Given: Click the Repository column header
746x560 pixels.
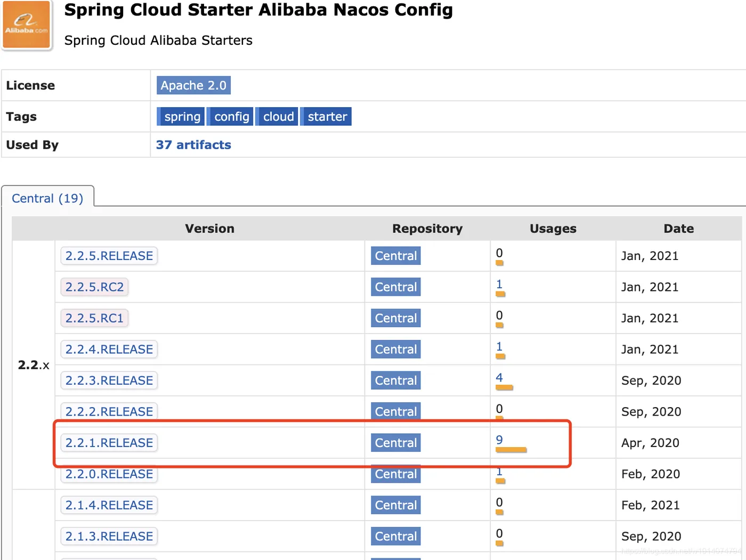Looking at the screenshot, I should (427, 229).
